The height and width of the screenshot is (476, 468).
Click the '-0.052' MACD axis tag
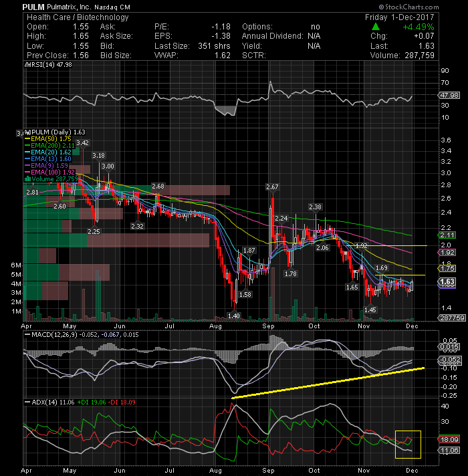[451, 360]
